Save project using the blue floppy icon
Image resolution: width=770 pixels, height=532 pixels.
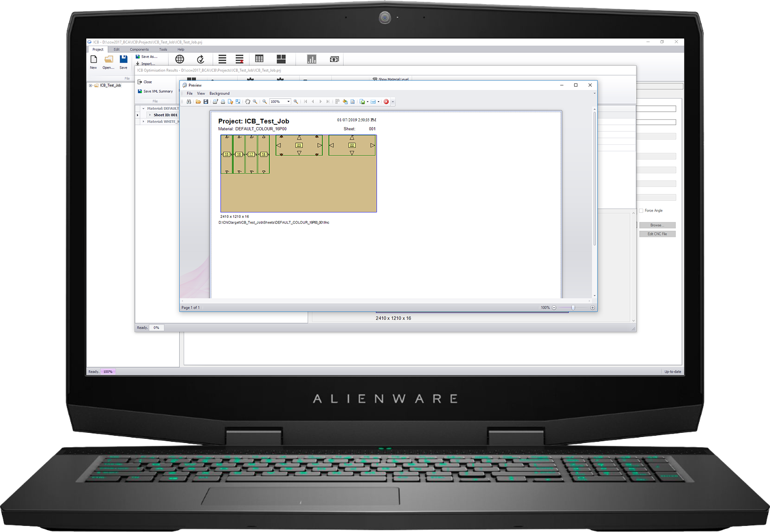click(x=123, y=59)
